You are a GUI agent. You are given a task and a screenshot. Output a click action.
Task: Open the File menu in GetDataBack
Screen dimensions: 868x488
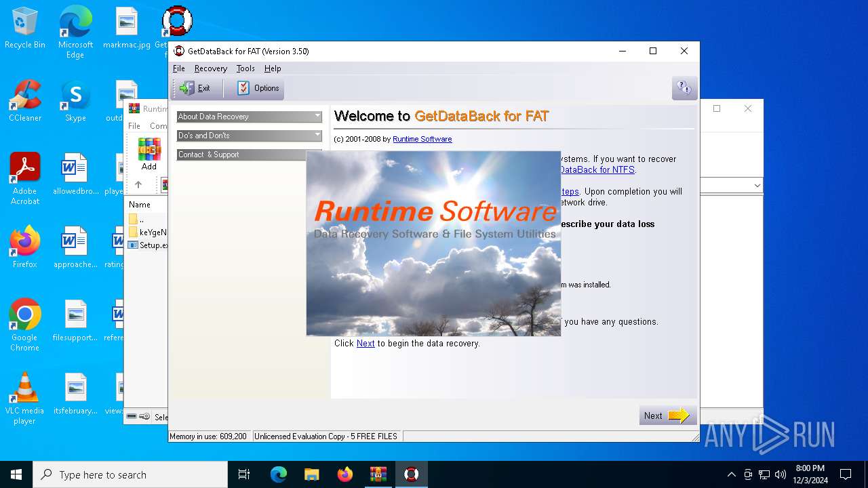[179, 68]
